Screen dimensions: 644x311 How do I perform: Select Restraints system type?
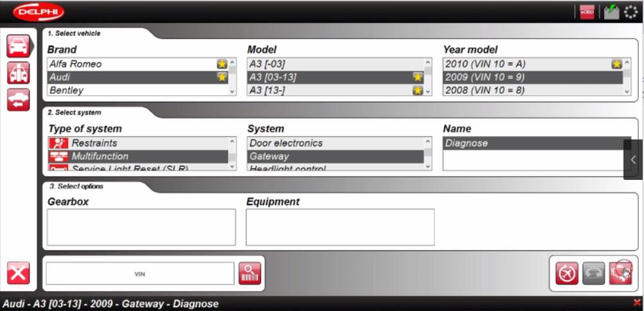pyautogui.click(x=138, y=143)
